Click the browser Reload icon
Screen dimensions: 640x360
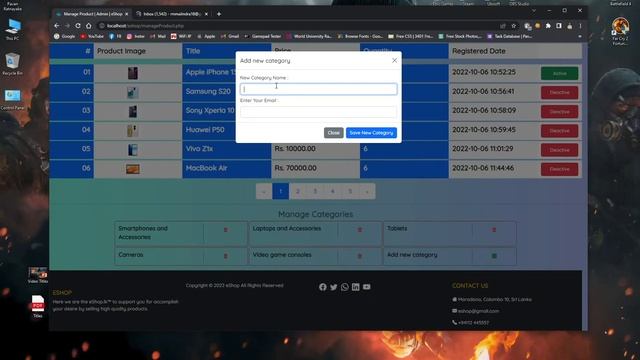click(x=78, y=26)
